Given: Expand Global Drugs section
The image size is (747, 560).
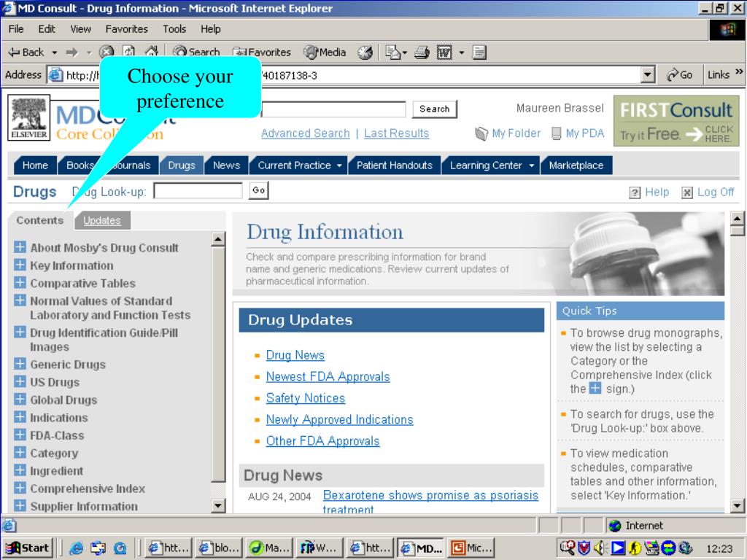Looking at the screenshot, I should 20,399.
